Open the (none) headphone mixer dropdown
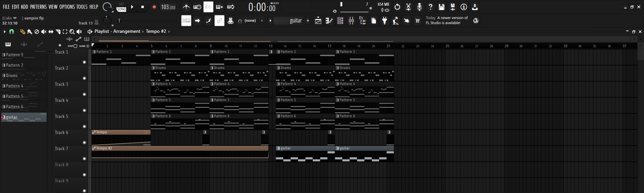This screenshot has width=644, height=193. point(250,21)
